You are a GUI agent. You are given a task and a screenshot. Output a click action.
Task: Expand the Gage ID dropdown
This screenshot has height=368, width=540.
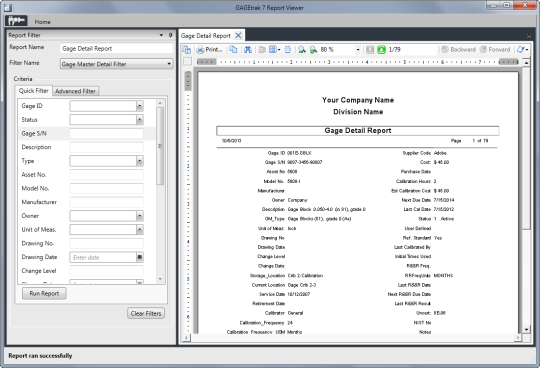point(139,106)
